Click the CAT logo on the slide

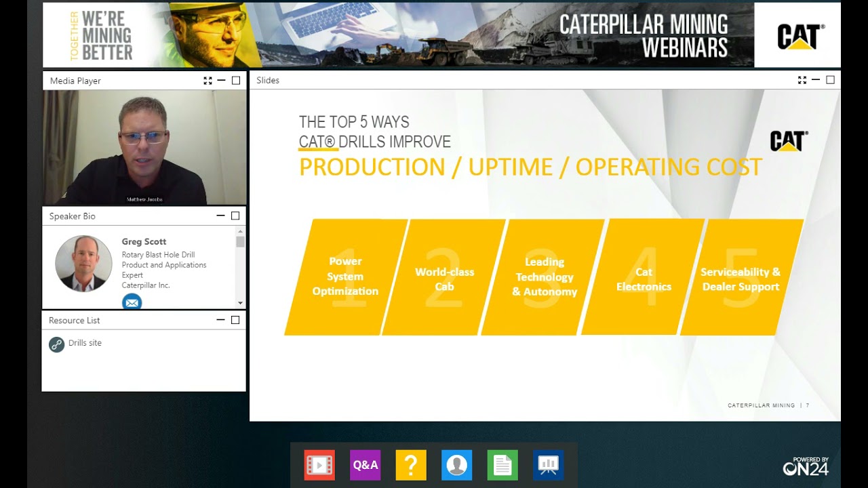(x=789, y=141)
